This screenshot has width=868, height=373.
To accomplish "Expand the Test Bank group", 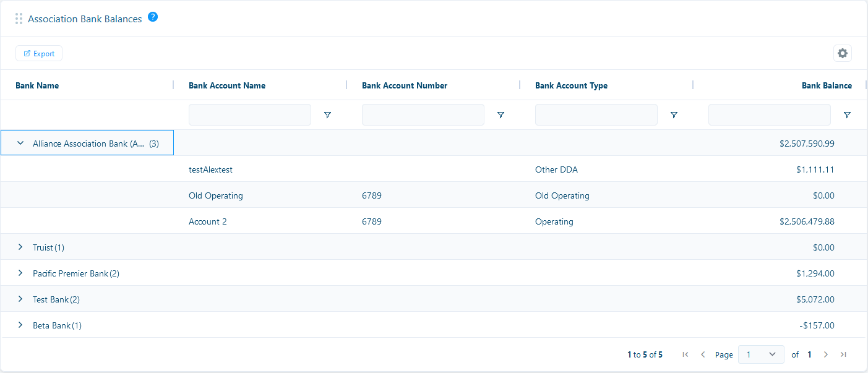I will (x=20, y=299).
